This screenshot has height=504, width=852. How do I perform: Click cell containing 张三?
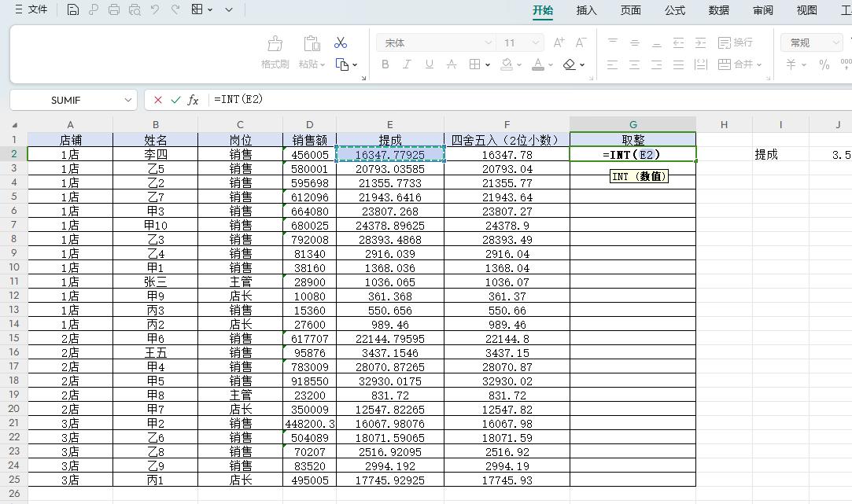[156, 281]
